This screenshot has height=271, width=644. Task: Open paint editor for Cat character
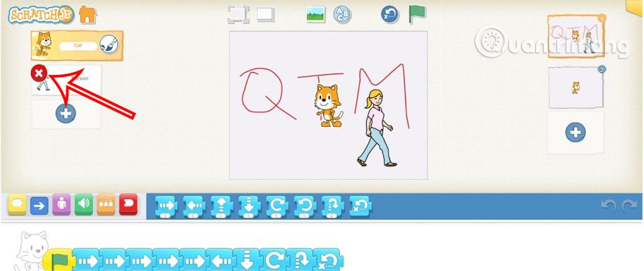109,44
